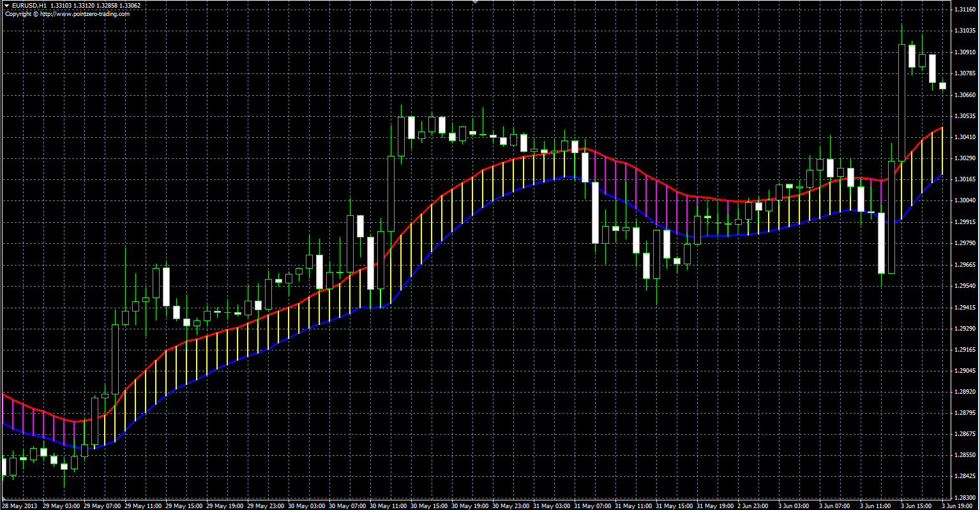Click the 1.28675 price axis label
The width and height of the screenshot is (980, 510).
coord(964,434)
